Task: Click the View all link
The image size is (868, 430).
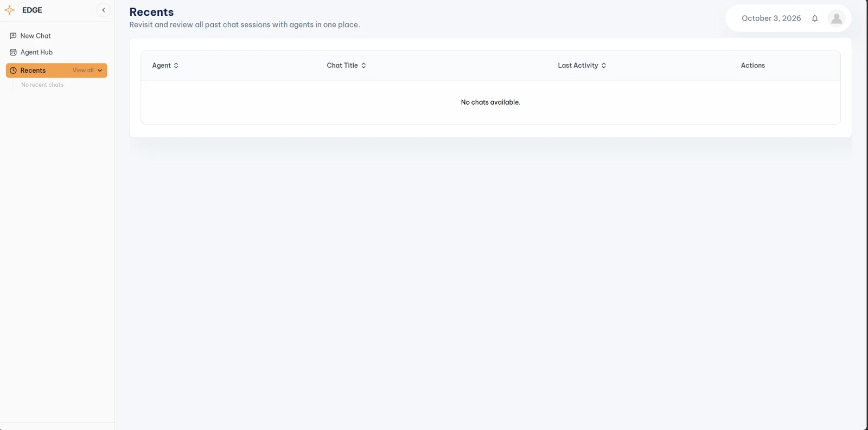Action: coord(83,71)
